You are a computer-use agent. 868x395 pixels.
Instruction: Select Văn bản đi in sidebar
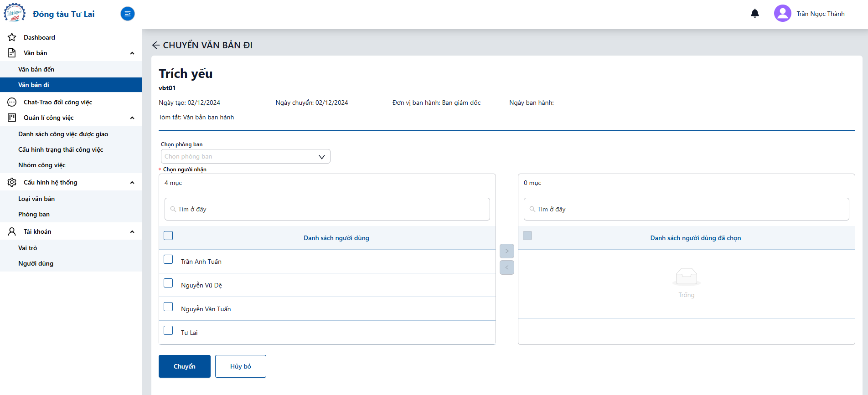tap(71, 85)
